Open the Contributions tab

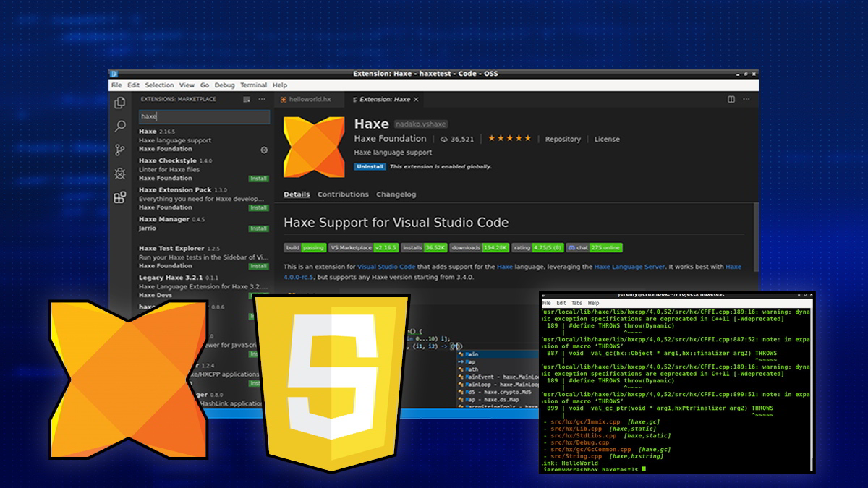coord(343,194)
